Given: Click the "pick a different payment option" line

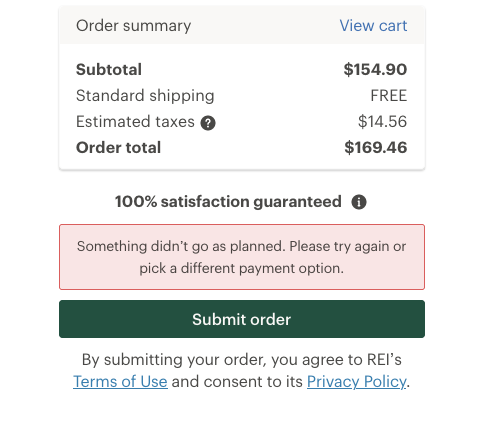Looking at the screenshot, I should pos(242,269).
